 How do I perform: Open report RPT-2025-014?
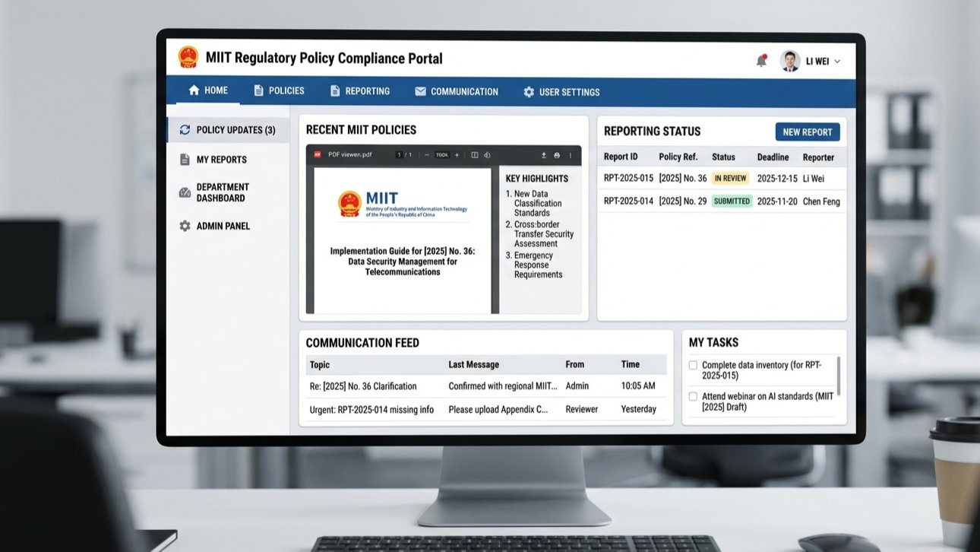[x=628, y=201]
